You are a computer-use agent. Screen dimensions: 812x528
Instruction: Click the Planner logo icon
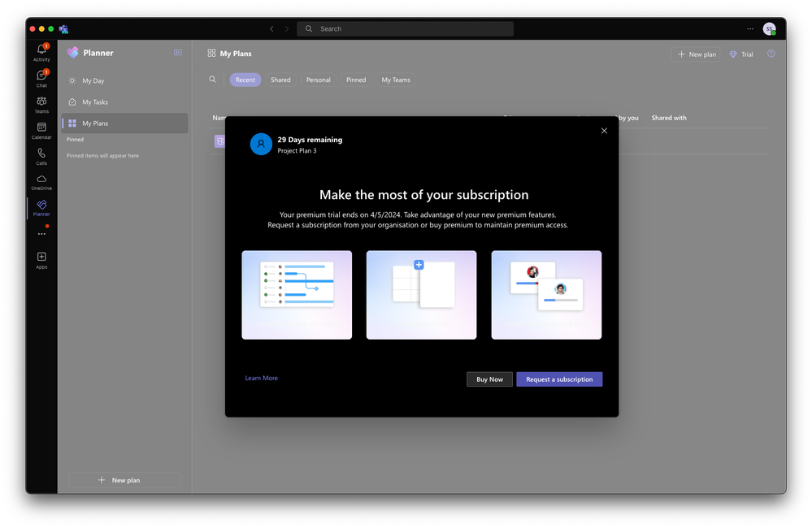pos(73,52)
